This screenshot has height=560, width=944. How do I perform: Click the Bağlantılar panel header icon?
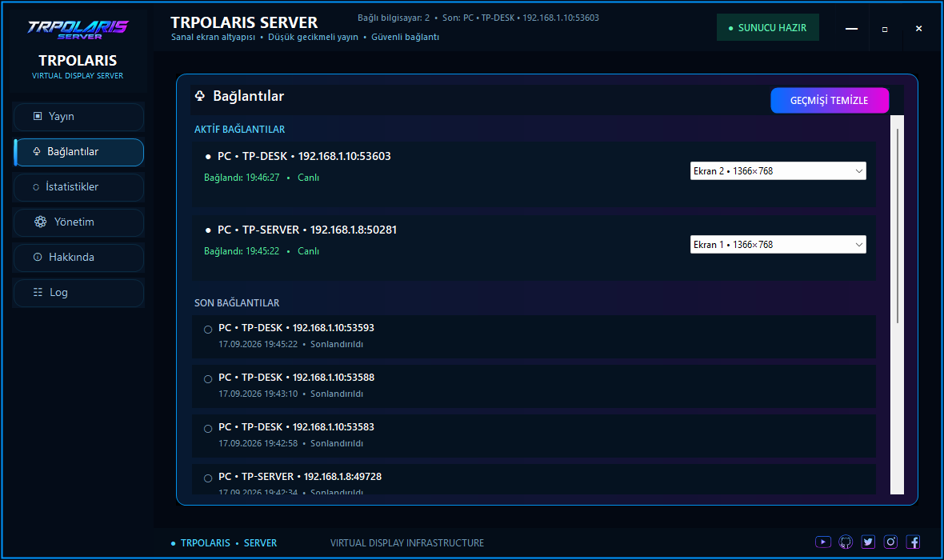(200, 96)
